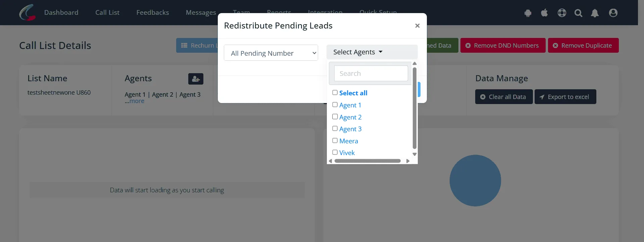Click the company logo in navbar

[x=28, y=12]
